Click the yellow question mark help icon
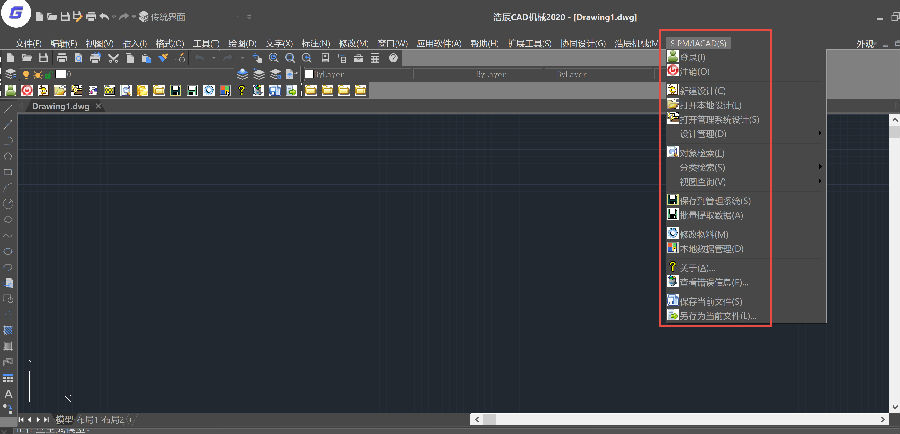This screenshot has height=434, width=900. (x=241, y=91)
